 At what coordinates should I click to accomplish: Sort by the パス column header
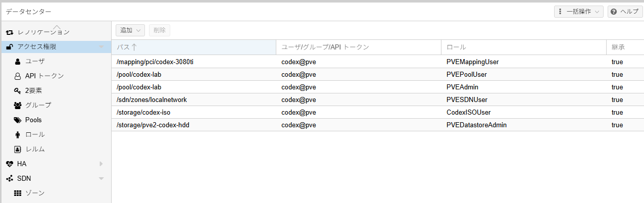194,47
